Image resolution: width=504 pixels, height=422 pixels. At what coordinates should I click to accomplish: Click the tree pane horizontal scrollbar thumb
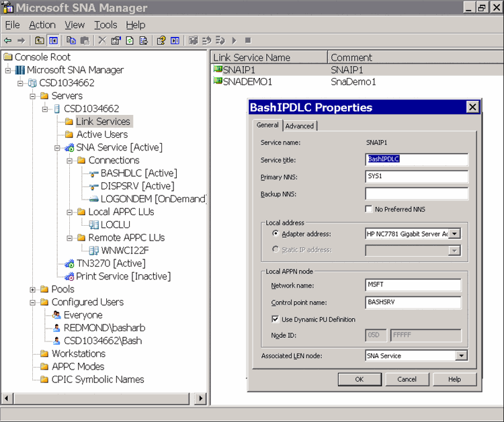101,398
